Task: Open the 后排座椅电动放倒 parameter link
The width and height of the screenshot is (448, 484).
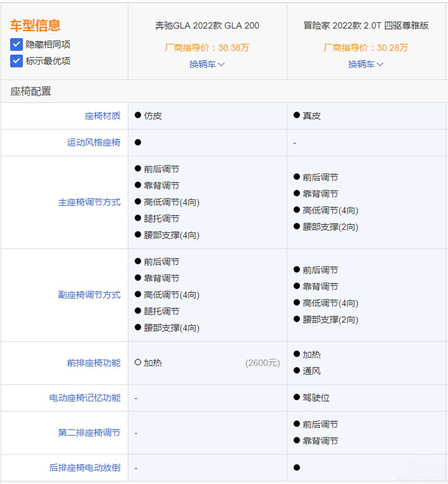Action: click(x=85, y=468)
